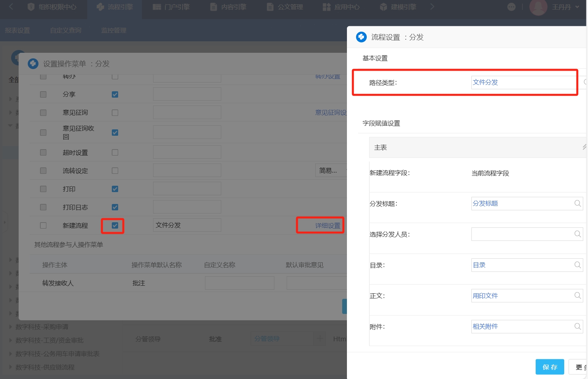Click the search icon in 目录 field
The width and height of the screenshot is (588, 379).
click(577, 265)
